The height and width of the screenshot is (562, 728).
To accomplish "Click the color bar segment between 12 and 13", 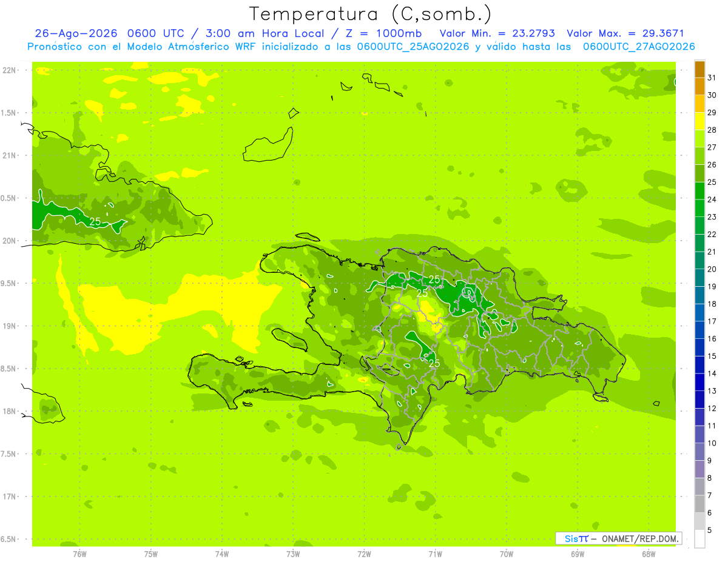I will point(699,400).
